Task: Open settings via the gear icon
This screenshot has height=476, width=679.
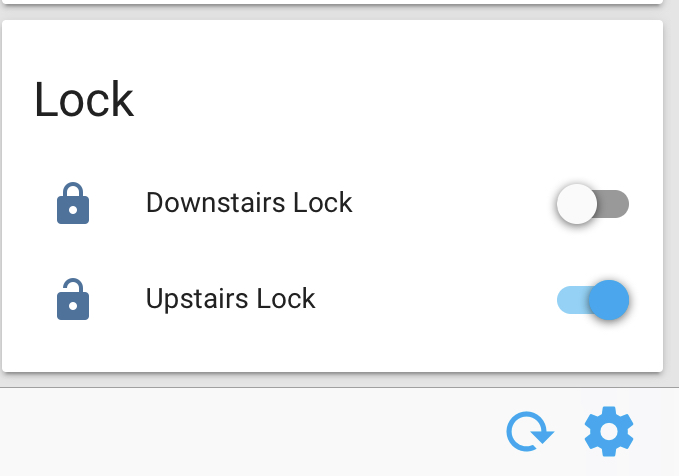Action: click(609, 432)
